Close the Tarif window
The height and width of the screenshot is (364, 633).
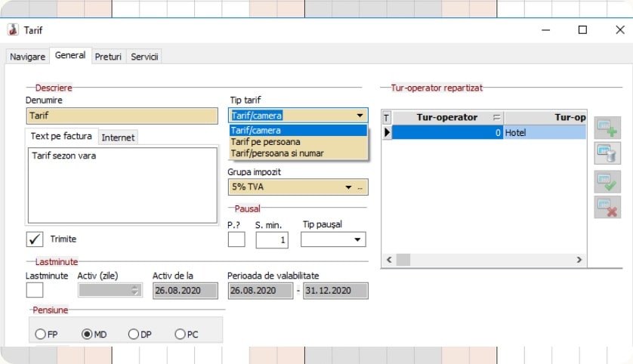point(620,30)
